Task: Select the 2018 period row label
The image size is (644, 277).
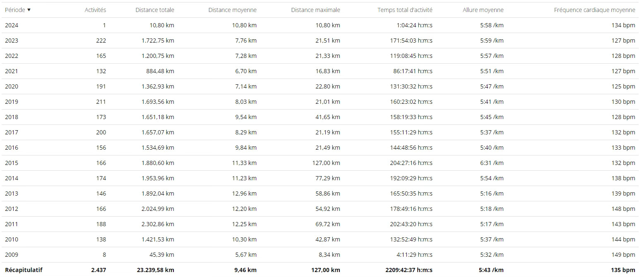Action: [x=12, y=117]
